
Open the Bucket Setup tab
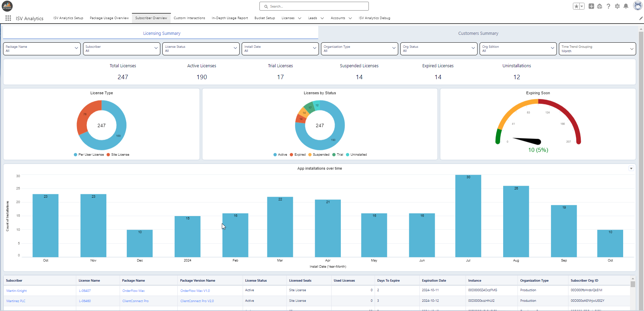pyautogui.click(x=265, y=18)
